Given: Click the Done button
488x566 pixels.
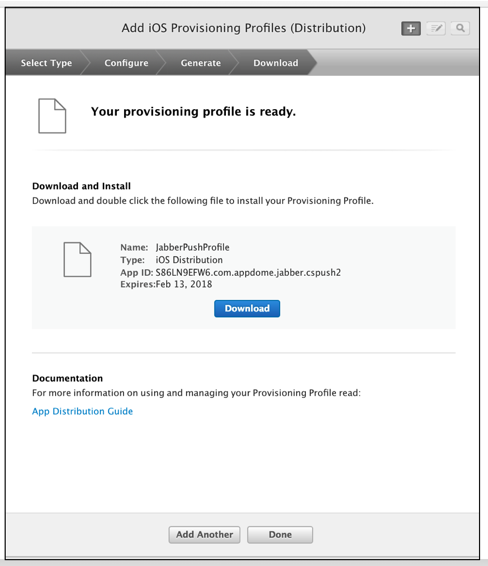Looking at the screenshot, I should (280, 535).
